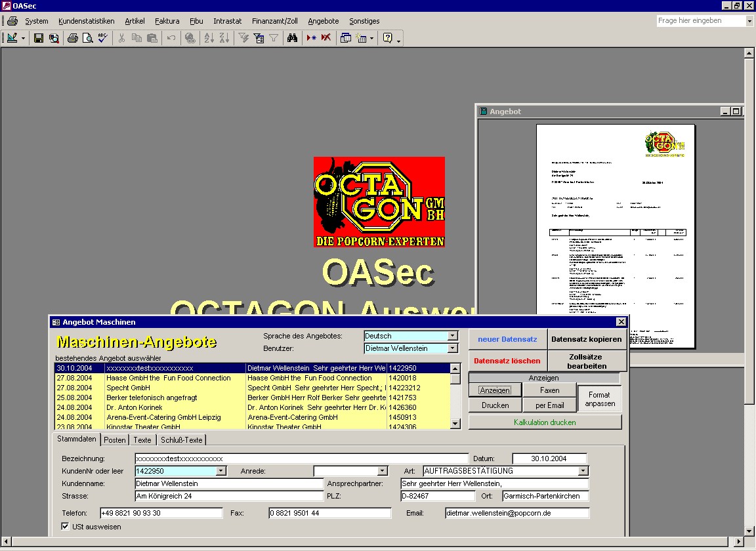756x551 pixels.
Task: Click the Undo arrow icon
Action: click(171, 38)
